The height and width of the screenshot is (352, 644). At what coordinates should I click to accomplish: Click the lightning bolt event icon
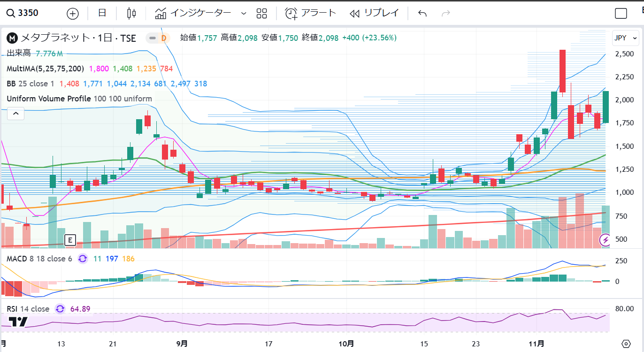point(606,240)
